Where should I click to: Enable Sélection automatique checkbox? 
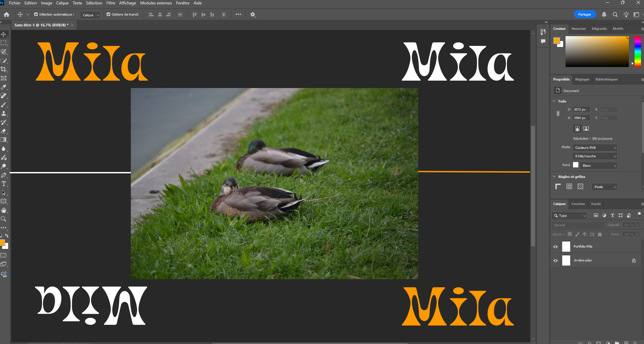click(36, 14)
